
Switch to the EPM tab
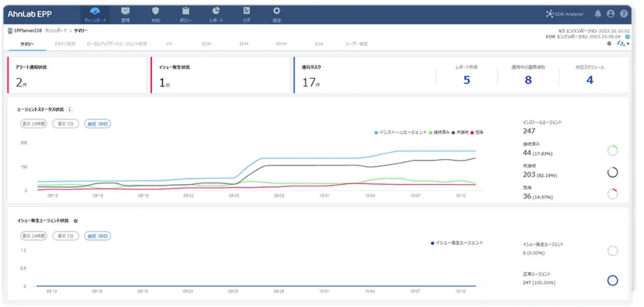pyautogui.click(x=243, y=43)
